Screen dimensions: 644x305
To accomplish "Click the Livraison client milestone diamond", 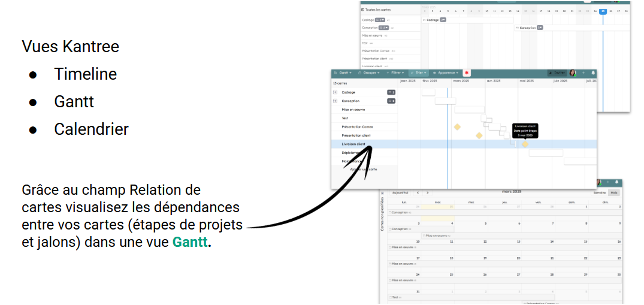I will (525, 144).
